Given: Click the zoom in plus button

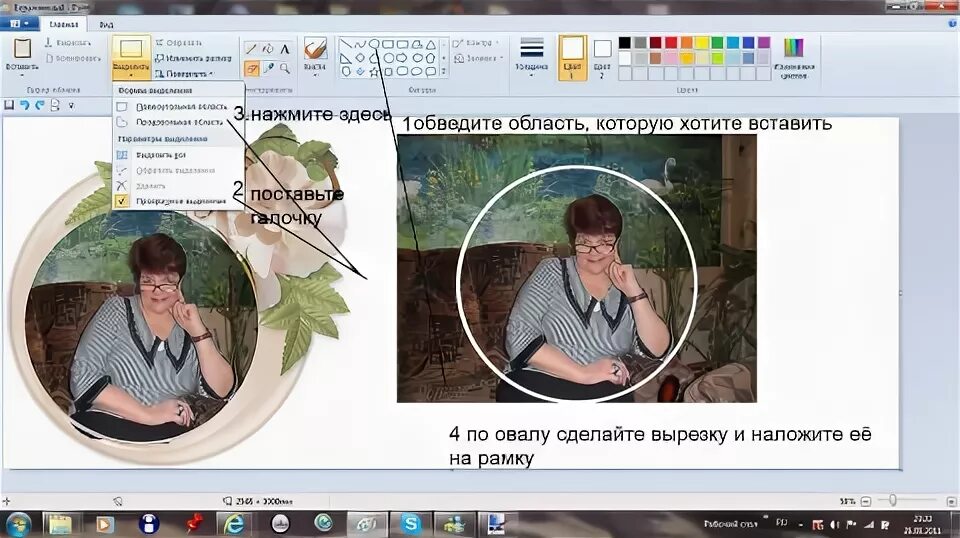Looking at the screenshot, I should tap(951, 501).
